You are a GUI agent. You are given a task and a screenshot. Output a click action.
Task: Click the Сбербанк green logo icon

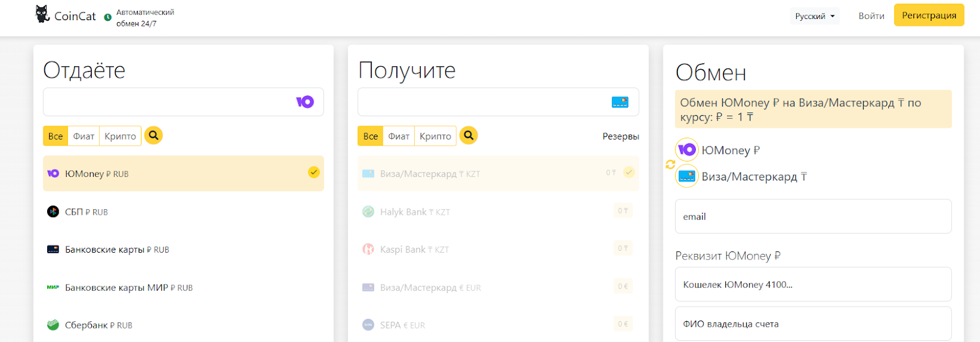[53, 325]
